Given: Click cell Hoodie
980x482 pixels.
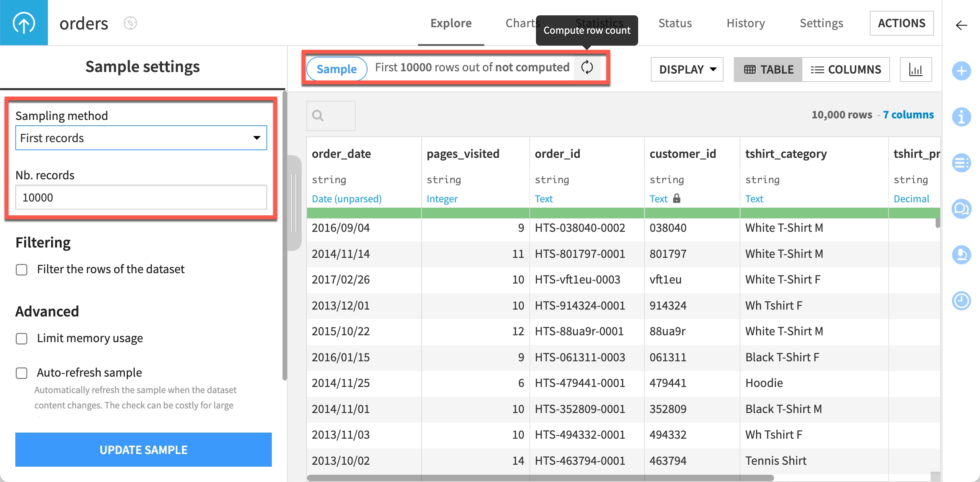Looking at the screenshot, I should point(814,383).
